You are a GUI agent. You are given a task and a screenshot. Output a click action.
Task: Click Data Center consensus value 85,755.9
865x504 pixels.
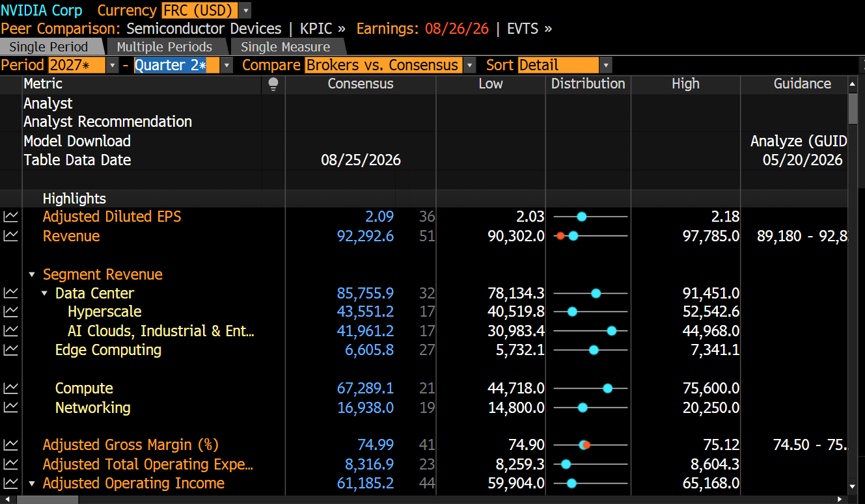pos(365,293)
